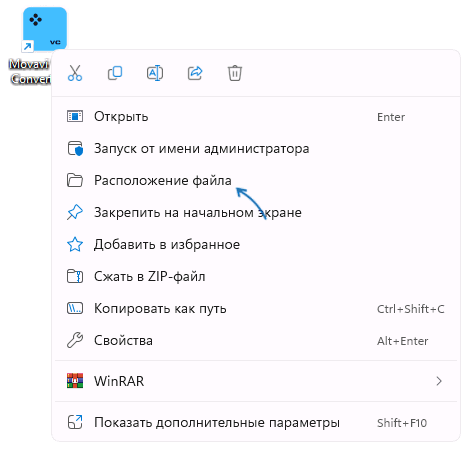Click the Share icon
This screenshot has height=451, width=471.
[195, 73]
